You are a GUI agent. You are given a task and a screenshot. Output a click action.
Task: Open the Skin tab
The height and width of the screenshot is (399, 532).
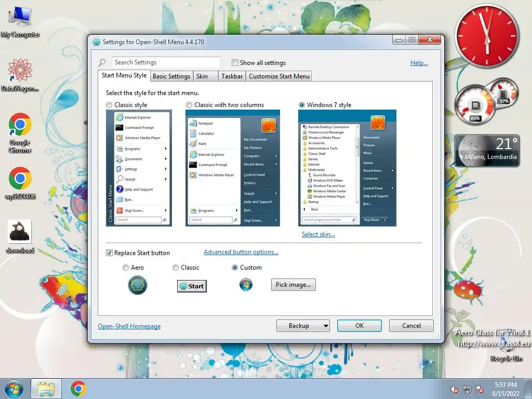205,76
